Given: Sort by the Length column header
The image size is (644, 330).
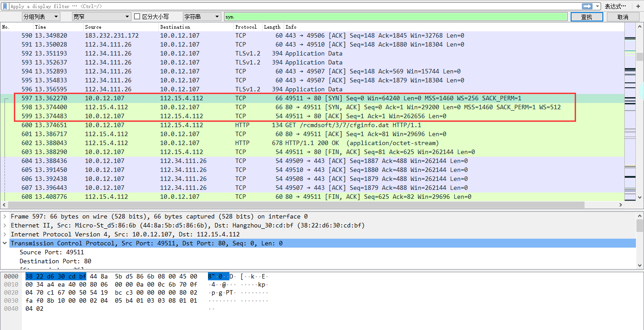Looking at the screenshot, I should [273, 27].
